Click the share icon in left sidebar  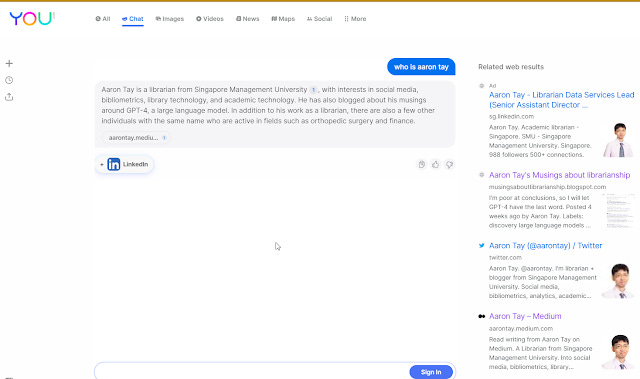click(x=9, y=97)
